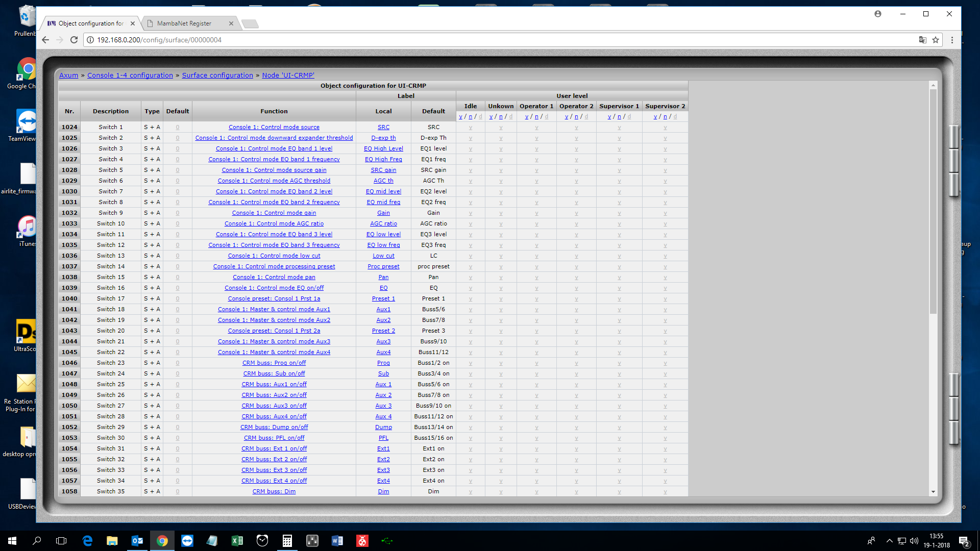The height and width of the screenshot is (551, 980).
Task: Click the translate page icon
Action: pos(922,40)
